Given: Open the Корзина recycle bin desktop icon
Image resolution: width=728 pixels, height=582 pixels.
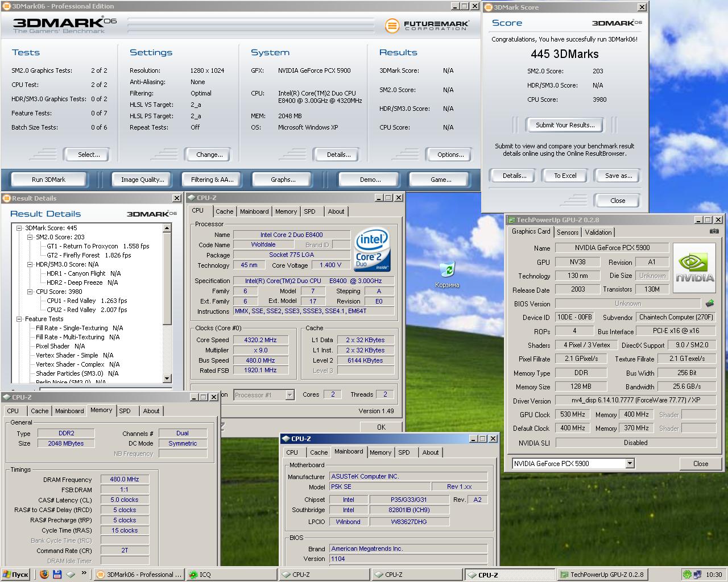Looking at the screenshot, I should coord(448,275).
